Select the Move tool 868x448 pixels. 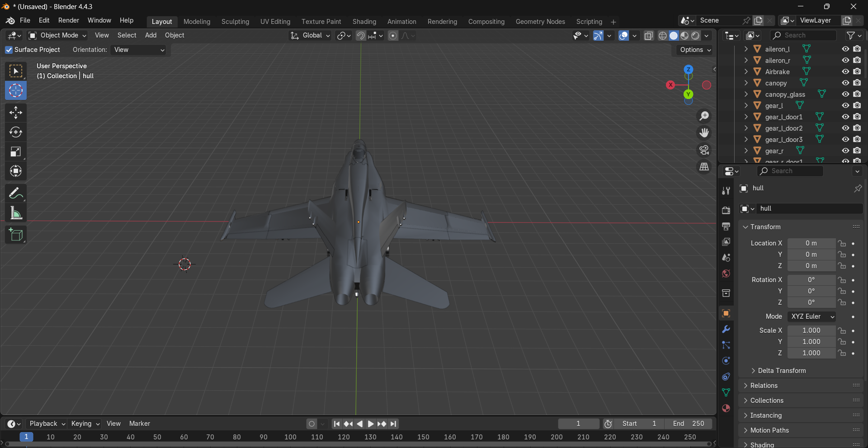point(16,112)
